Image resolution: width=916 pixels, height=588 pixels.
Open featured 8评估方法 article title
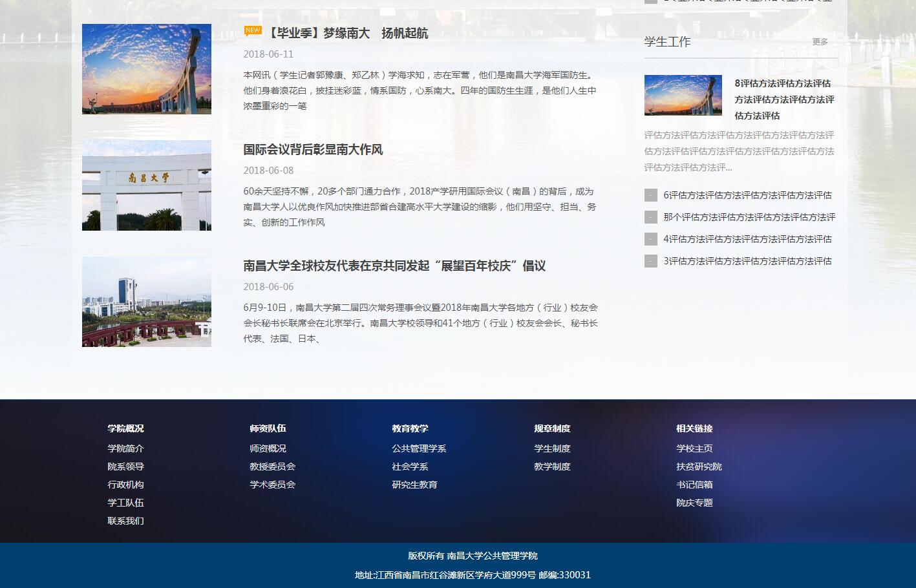coord(784,100)
